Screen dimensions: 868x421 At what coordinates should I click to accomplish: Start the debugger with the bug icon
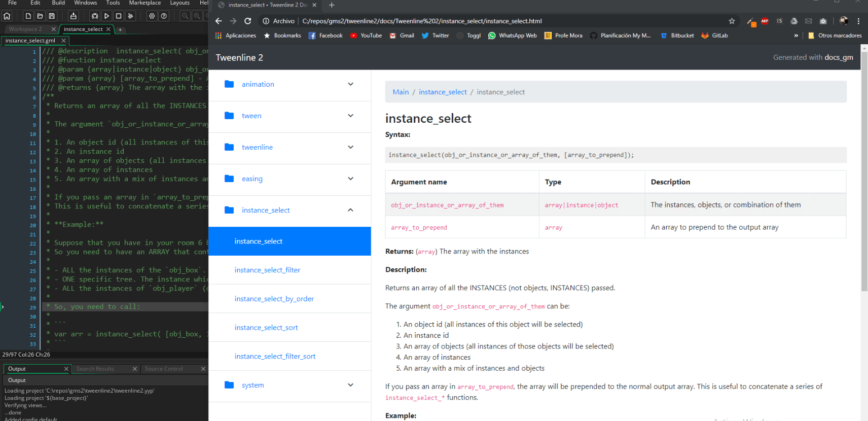tap(95, 16)
